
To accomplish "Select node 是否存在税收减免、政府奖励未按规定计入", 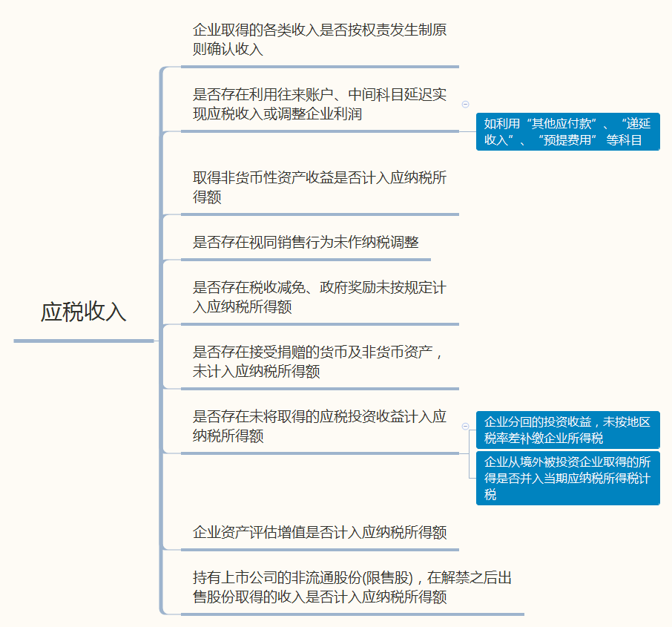I will (x=319, y=298).
